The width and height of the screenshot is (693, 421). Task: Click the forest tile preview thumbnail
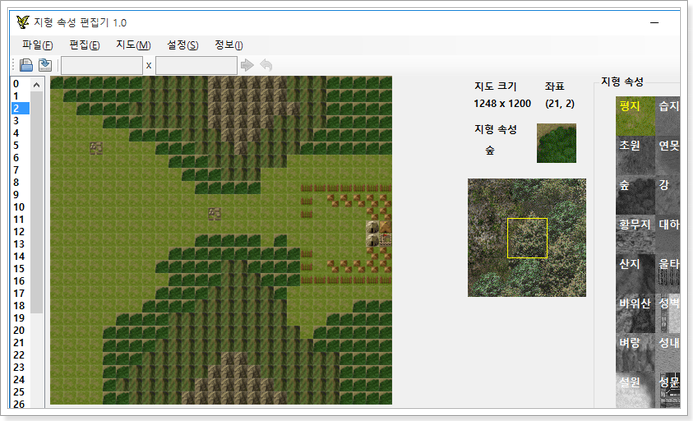(556, 143)
